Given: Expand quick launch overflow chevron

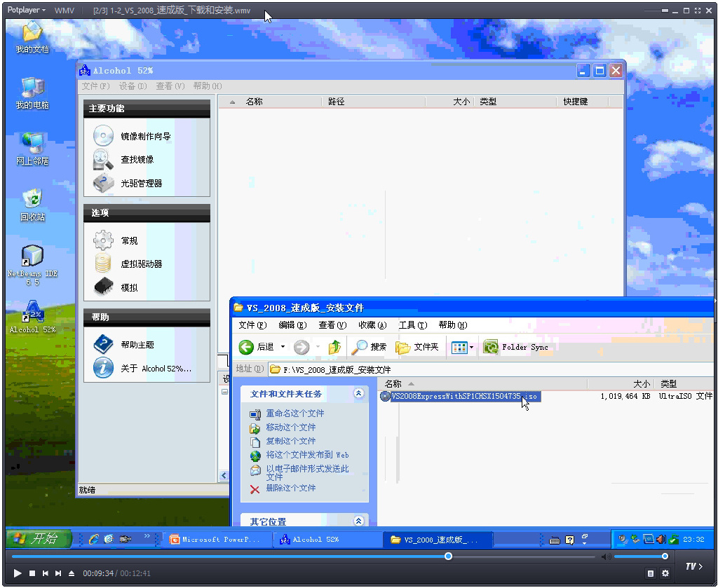Looking at the screenshot, I should pyautogui.click(x=147, y=536).
